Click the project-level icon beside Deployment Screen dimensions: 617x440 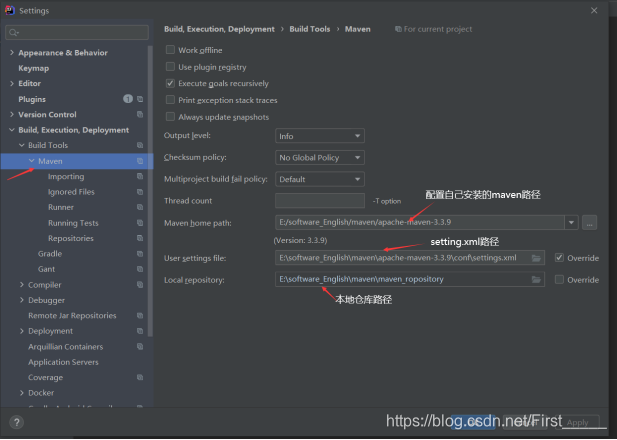click(140, 331)
